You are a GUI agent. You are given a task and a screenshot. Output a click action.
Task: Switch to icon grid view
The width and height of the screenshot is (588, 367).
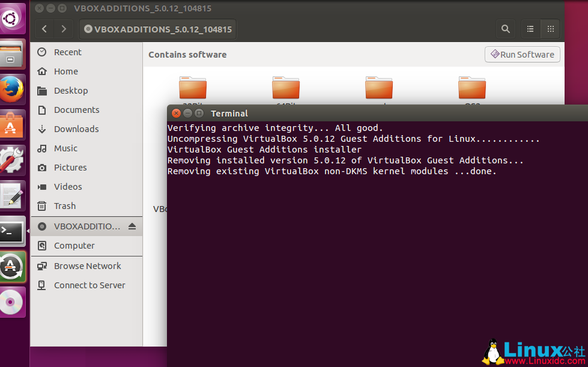click(550, 29)
